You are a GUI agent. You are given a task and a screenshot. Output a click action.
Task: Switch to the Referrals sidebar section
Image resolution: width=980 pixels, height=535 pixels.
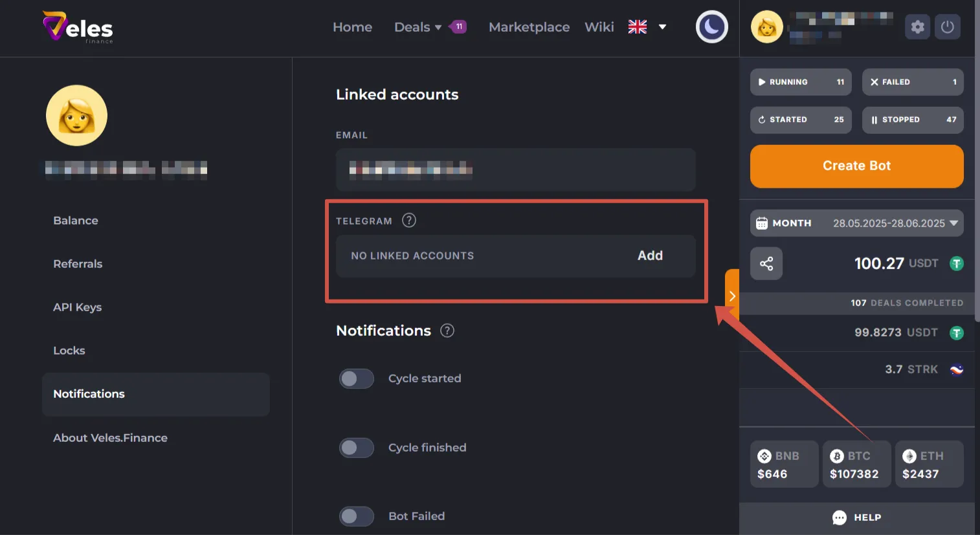[x=78, y=264]
